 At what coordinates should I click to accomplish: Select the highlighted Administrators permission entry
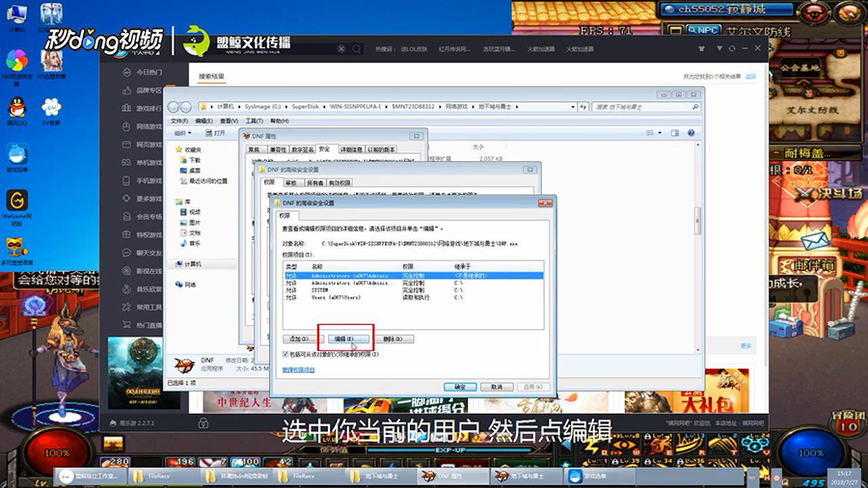click(413, 276)
